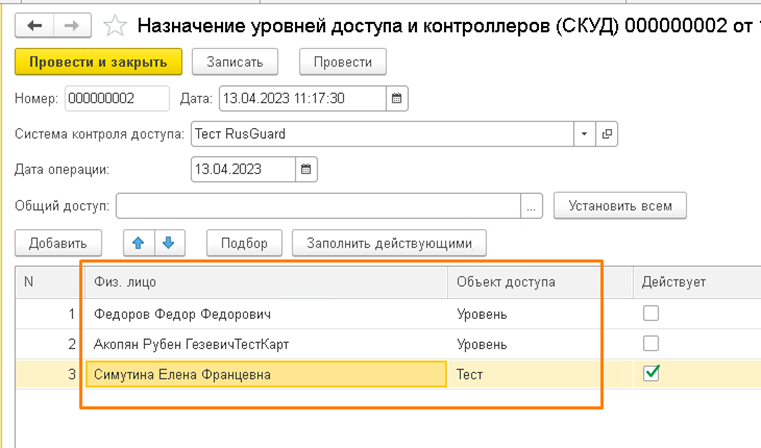The image size is (761, 448).
Task: Click into the Номер input field
Action: point(116,98)
